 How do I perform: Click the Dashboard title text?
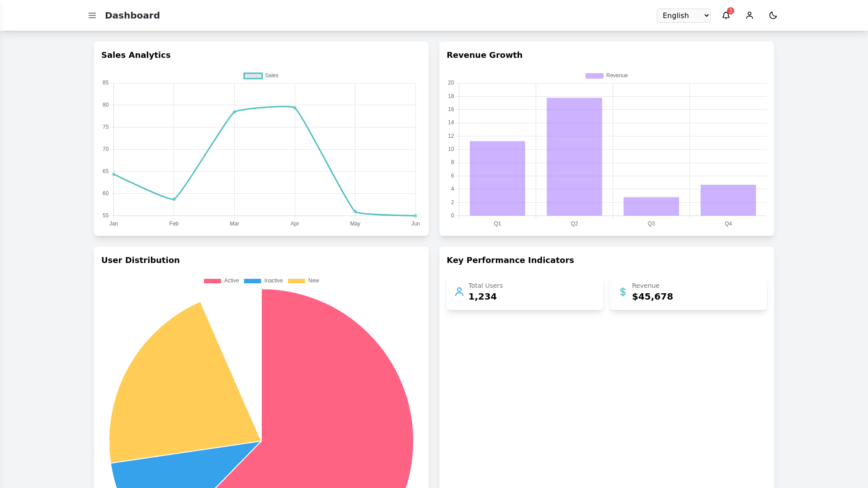(132, 15)
